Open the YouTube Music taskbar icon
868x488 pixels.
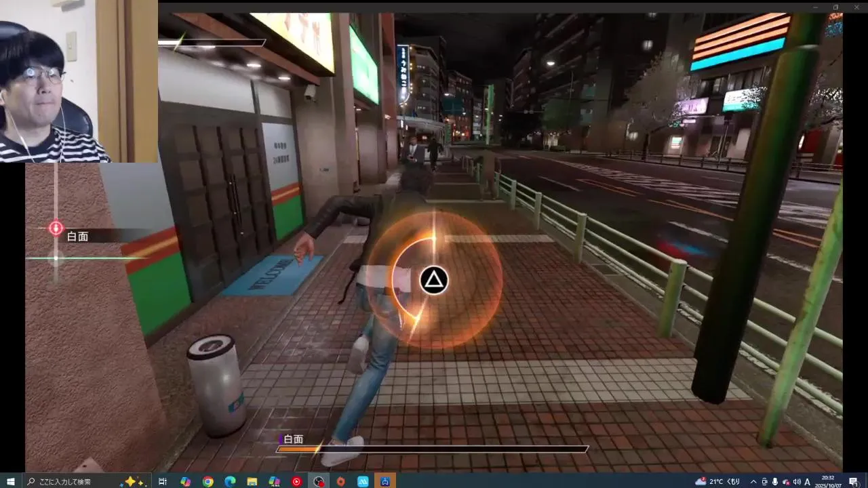click(296, 481)
